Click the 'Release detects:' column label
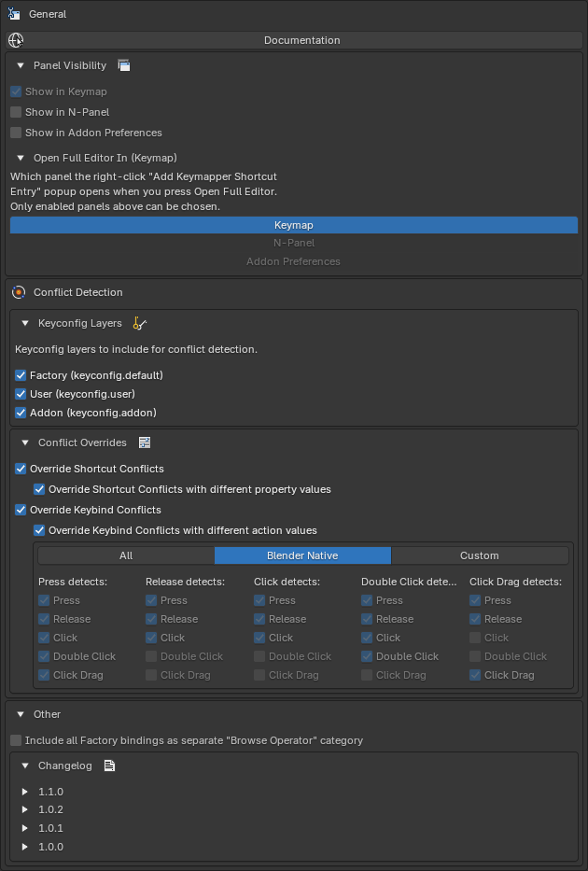Image resolution: width=588 pixels, height=871 pixels. click(186, 582)
